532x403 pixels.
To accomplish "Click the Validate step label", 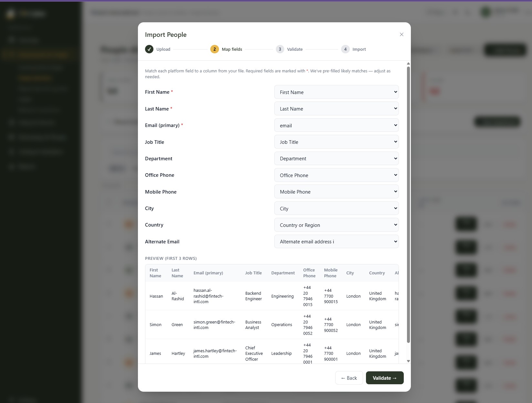I will pyautogui.click(x=295, y=49).
